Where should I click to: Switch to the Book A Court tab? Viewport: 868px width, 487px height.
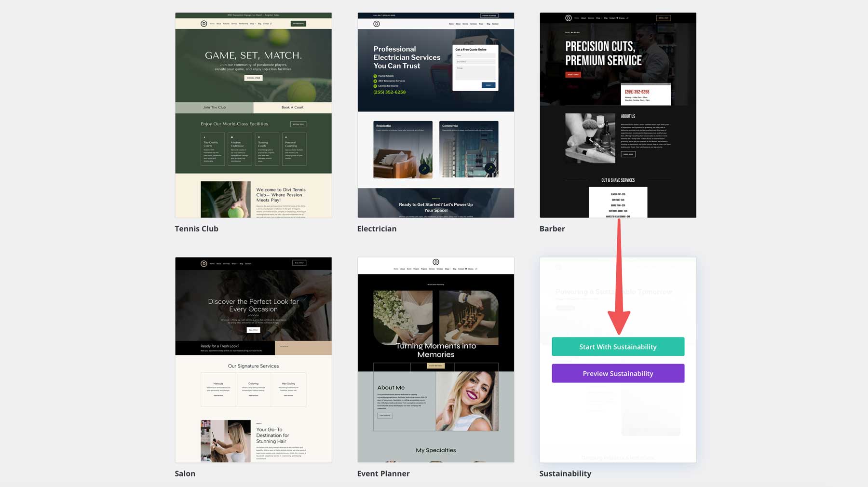[x=292, y=107]
